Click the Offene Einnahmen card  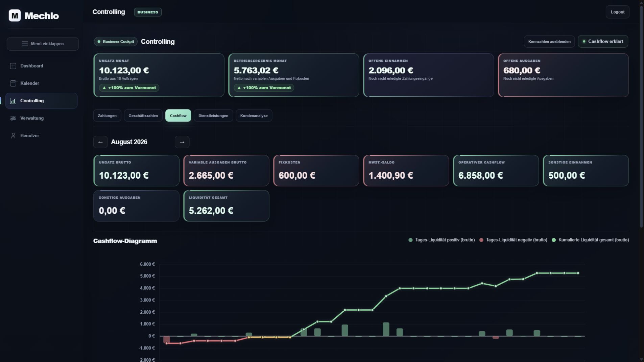(428, 75)
